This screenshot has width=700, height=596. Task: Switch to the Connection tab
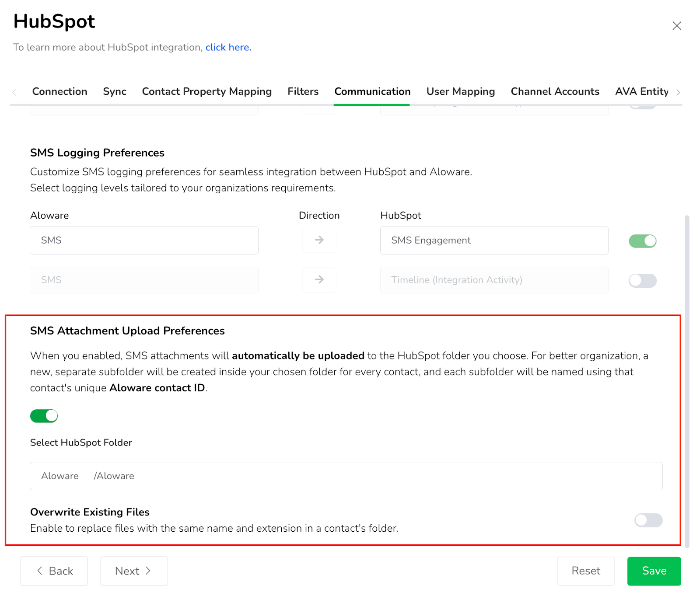tap(59, 91)
